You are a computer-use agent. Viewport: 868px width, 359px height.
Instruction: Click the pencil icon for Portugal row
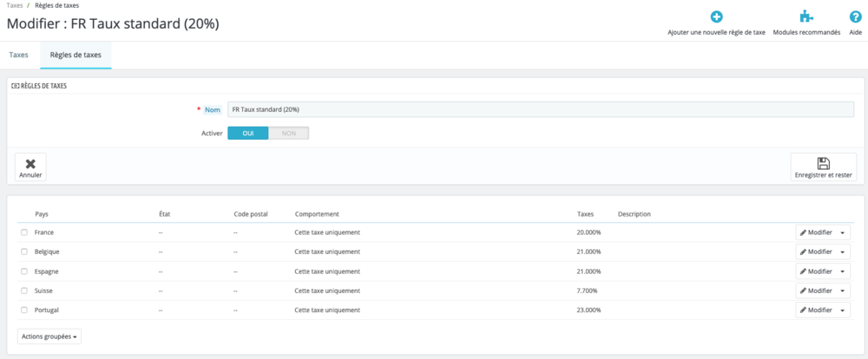pos(803,310)
